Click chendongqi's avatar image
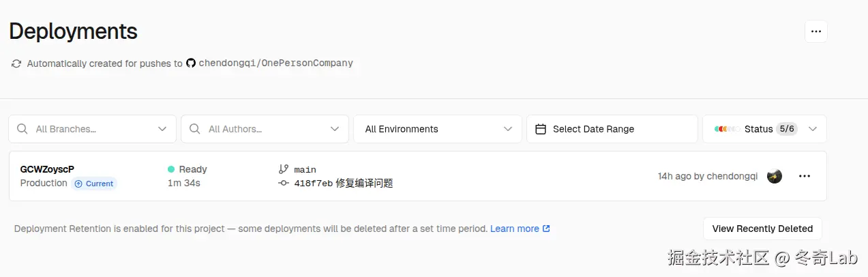 (774, 176)
